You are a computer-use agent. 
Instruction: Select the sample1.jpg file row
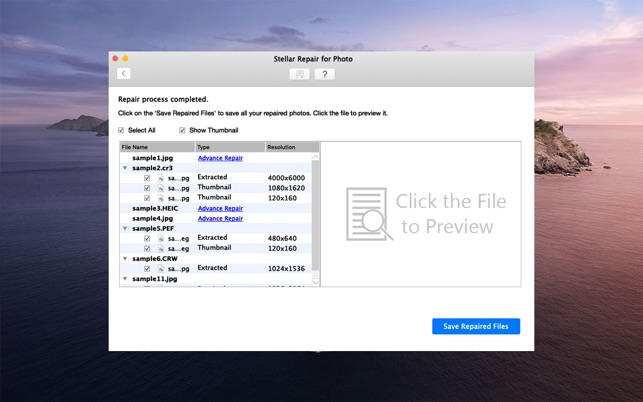[x=216, y=158]
